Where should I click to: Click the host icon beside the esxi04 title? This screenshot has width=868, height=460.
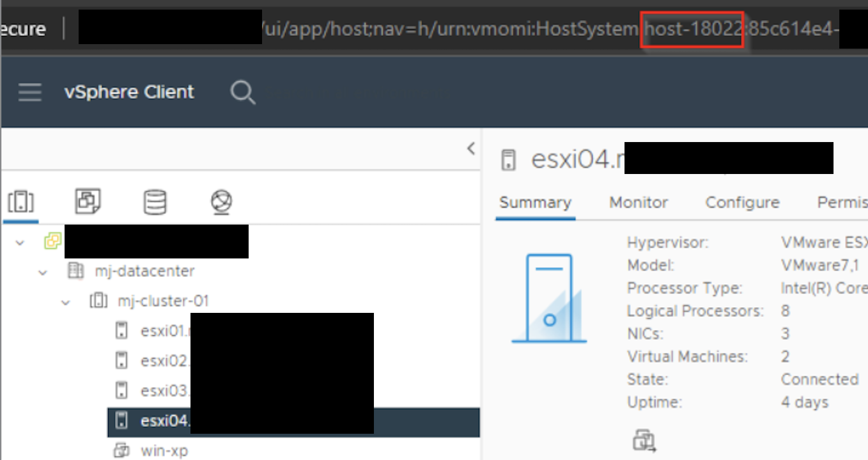(x=509, y=160)
